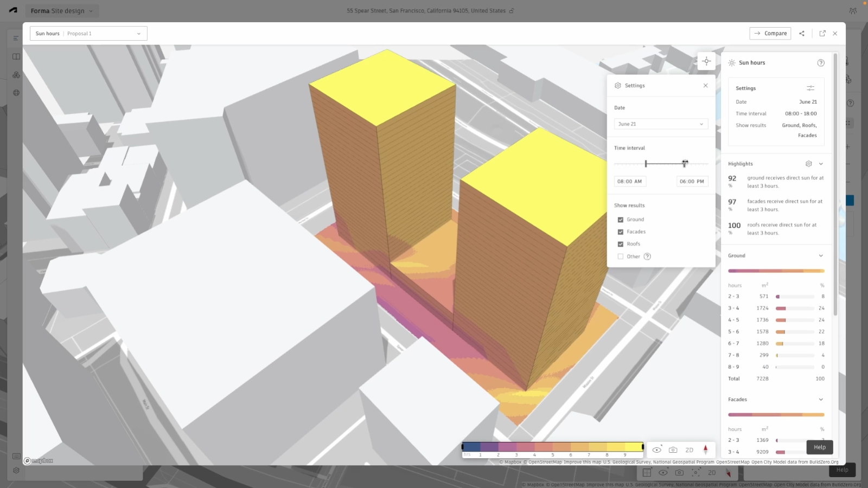Image resolution: width=868 pixels, height=488 pixels.
Task: Click the locate/recenter map icon
Action: coord(706,61)
